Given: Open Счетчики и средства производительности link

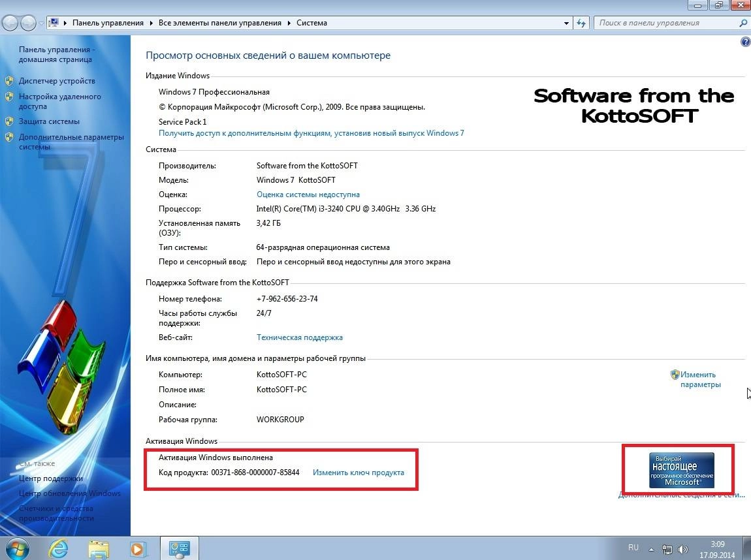Looking at the screenshot, I should [x=57, y=513].
